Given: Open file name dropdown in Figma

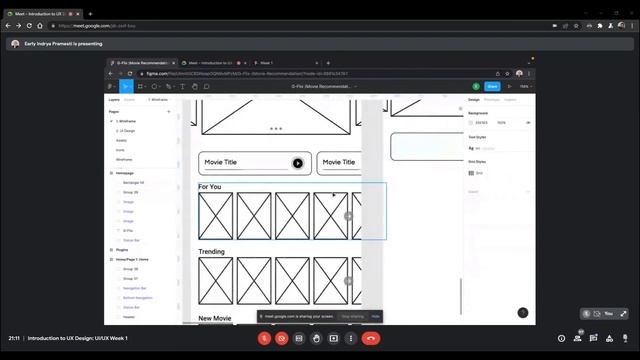Looking at the screenshot, I should (356, 87).
